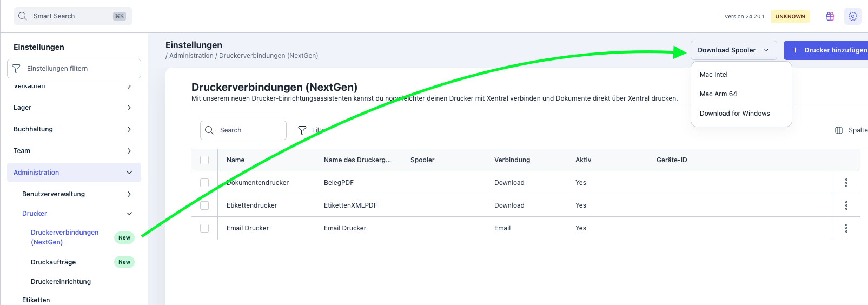Open three-dot menu for Dokumentendrucker row
Screen dimensions: 868x305
(x=846, y=183)
